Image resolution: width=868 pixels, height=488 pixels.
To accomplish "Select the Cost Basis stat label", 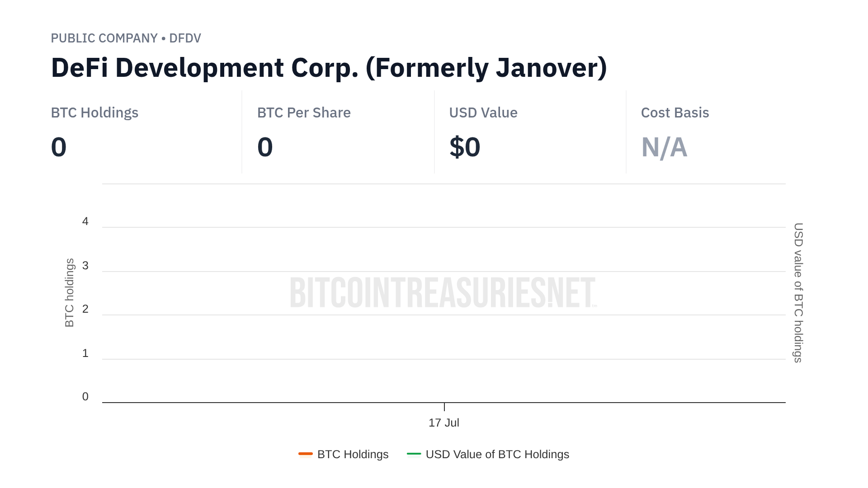I will [x=675, y=113].
